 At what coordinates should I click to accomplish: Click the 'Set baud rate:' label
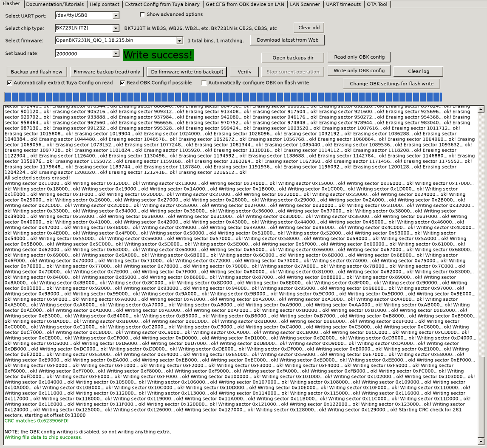click(x=22, y=54)
